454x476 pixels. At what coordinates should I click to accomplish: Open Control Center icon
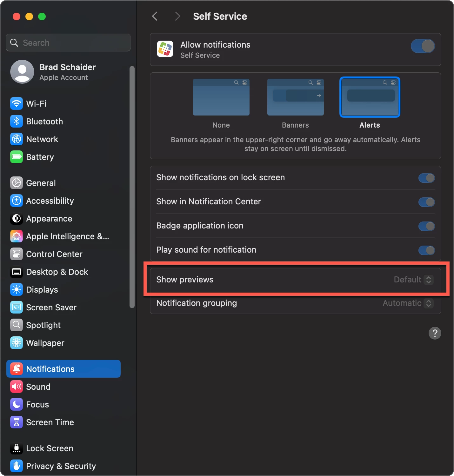point(17,254)
